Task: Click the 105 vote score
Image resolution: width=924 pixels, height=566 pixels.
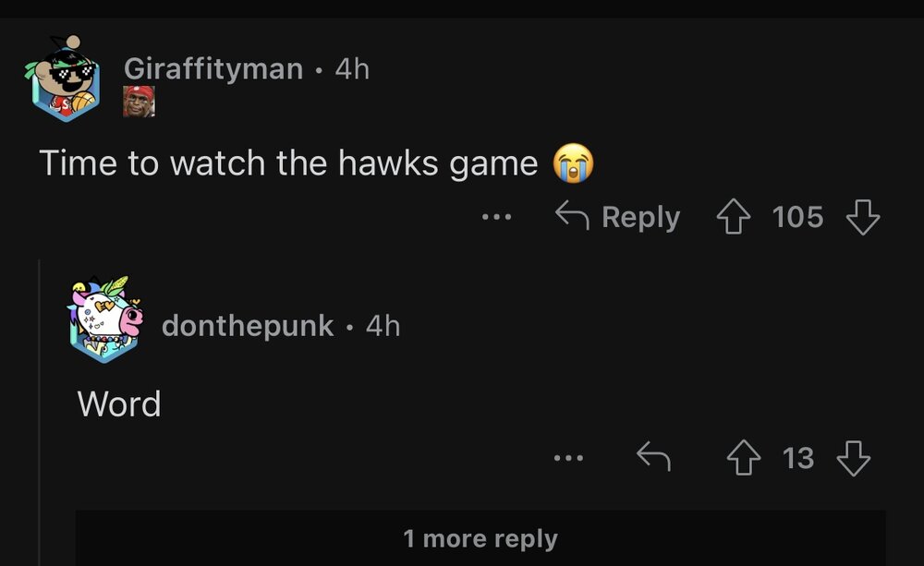Action: [x=797, y=217]
